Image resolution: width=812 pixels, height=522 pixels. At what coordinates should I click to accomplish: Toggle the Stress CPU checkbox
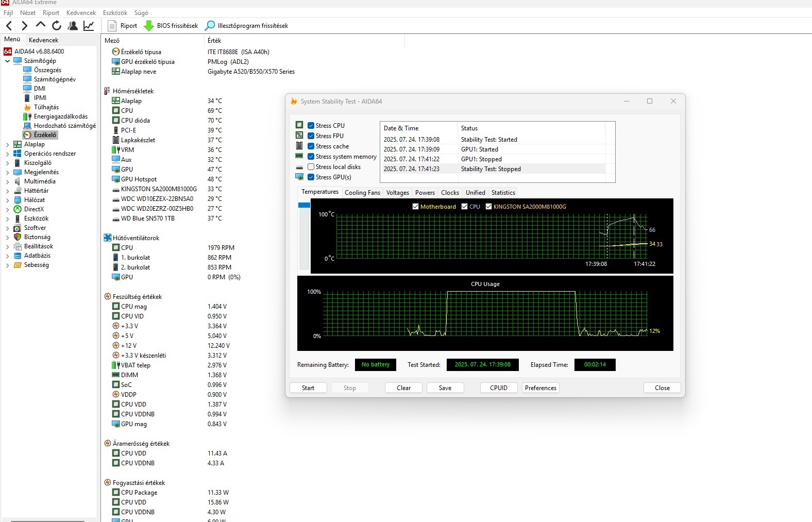click(x=311, y=126)
